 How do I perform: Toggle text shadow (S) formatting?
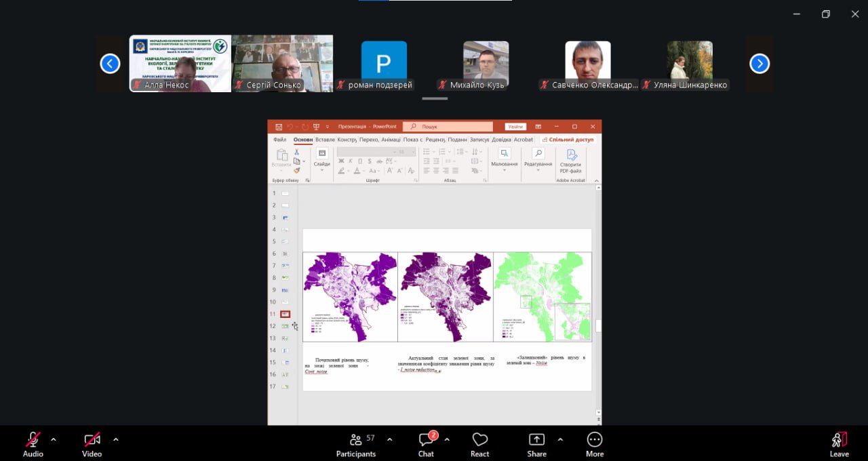pyautogui.click(x=370, y=161)
